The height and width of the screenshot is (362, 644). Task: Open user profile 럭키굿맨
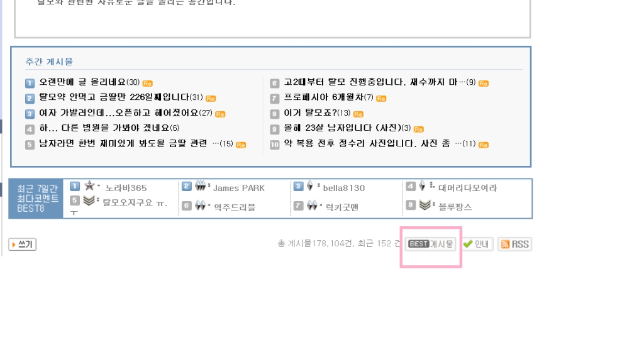point(341,207)
